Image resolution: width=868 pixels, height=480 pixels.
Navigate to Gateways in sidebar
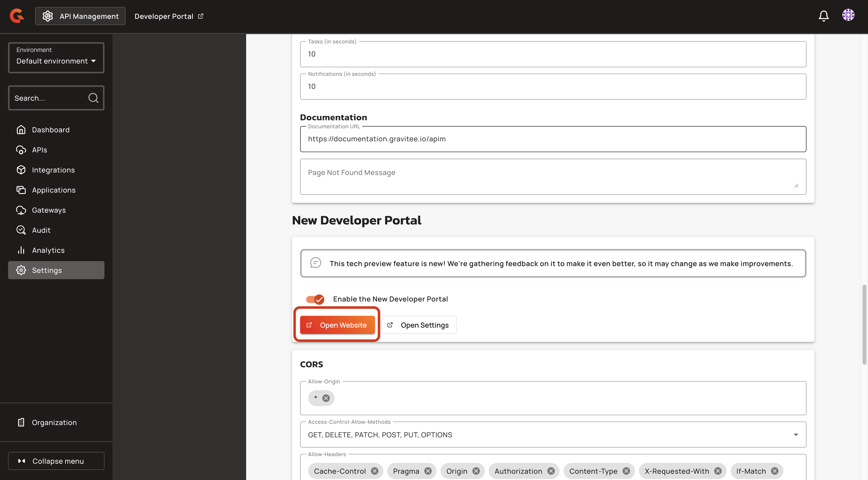coord(49,210)
